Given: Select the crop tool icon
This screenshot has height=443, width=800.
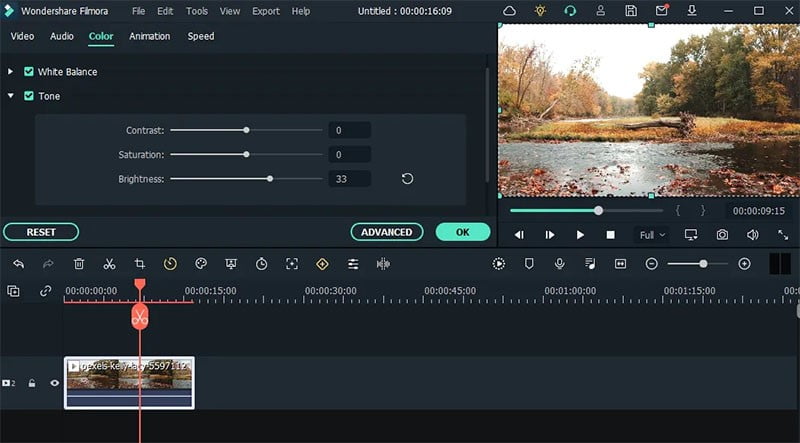Looking at the screenshot, I should [x=140, y=264].
